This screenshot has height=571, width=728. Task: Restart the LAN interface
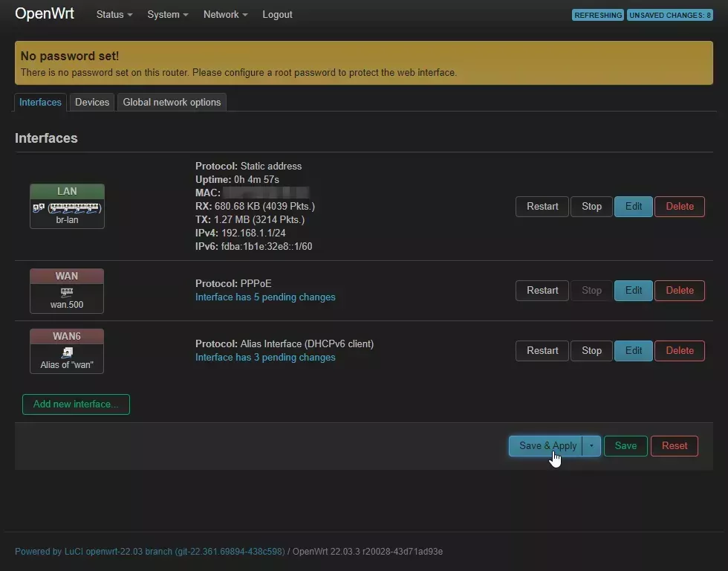click(542, 206)
